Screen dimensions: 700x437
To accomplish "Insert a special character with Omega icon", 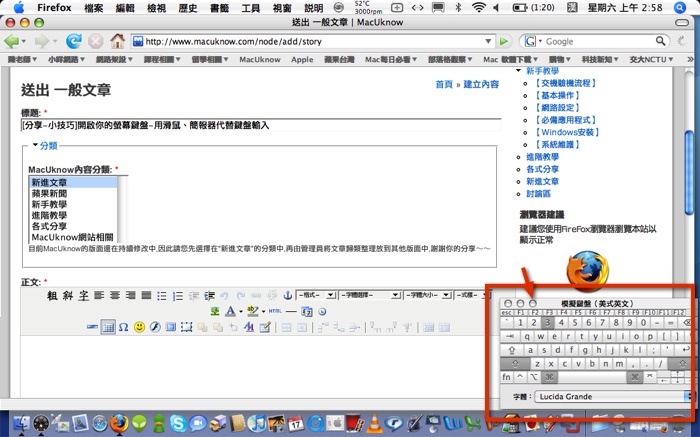I will point(124,327).
